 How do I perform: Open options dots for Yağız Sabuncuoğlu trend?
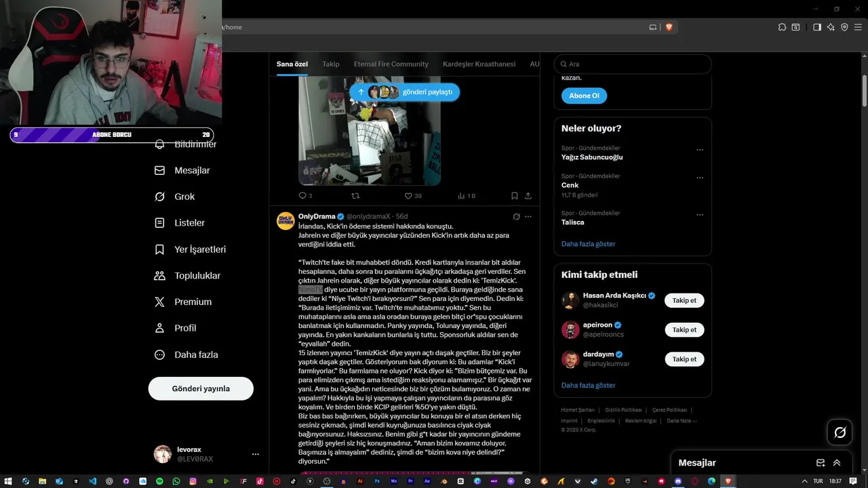pos(700,150)
